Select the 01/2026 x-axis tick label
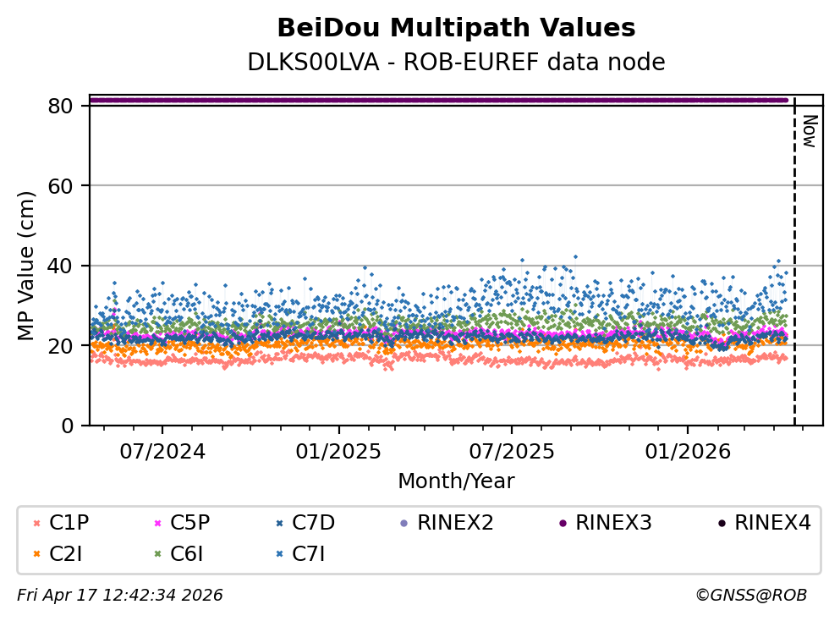The height and width of the screenshot is (621, 840). point(687,451)
